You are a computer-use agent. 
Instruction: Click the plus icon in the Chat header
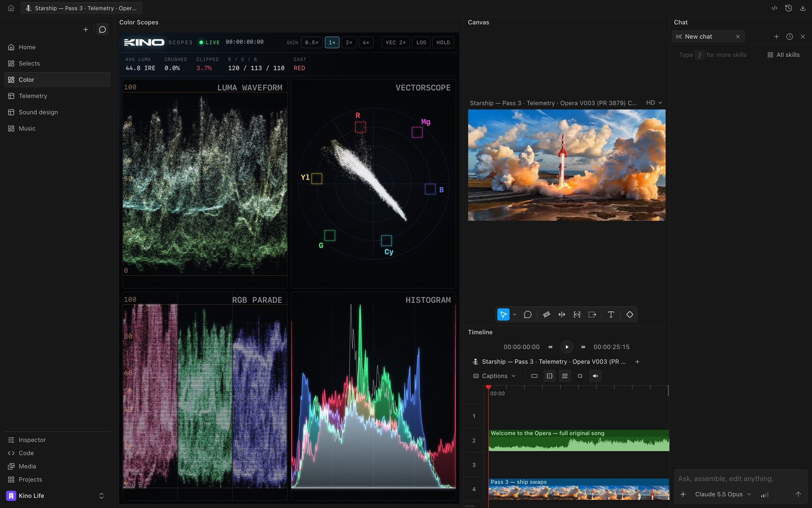tap(776, 36)
